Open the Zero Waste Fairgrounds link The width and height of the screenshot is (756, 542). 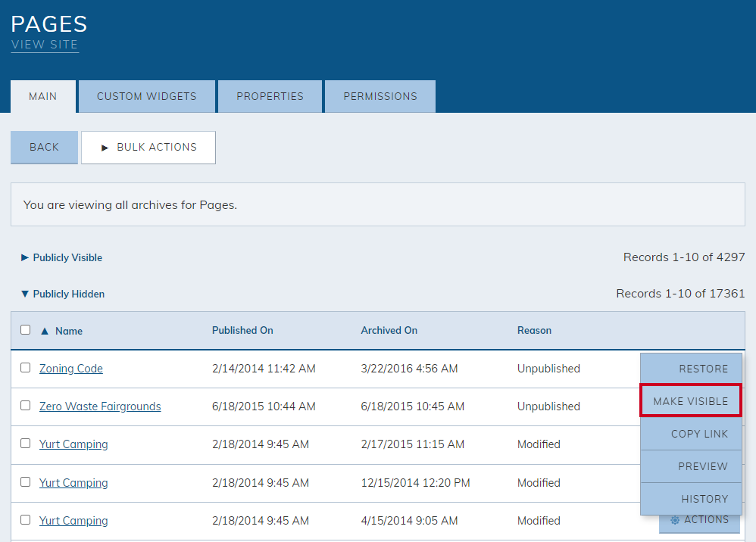100,406
